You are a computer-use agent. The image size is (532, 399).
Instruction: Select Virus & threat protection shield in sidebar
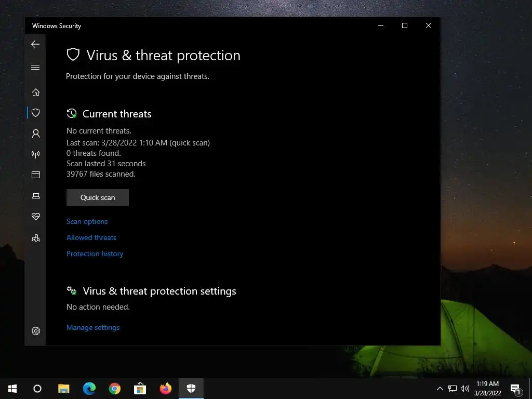click(x=36, y=113)
